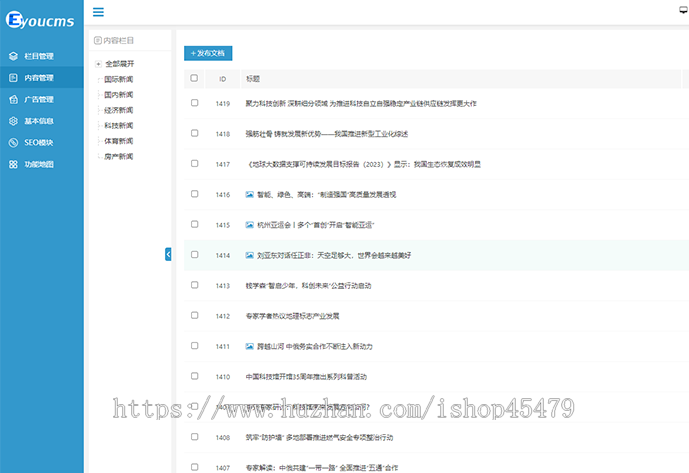Select 科技新闻 in the column tree
The height and width of the screenshot is (473, 689).
(119, 125)
